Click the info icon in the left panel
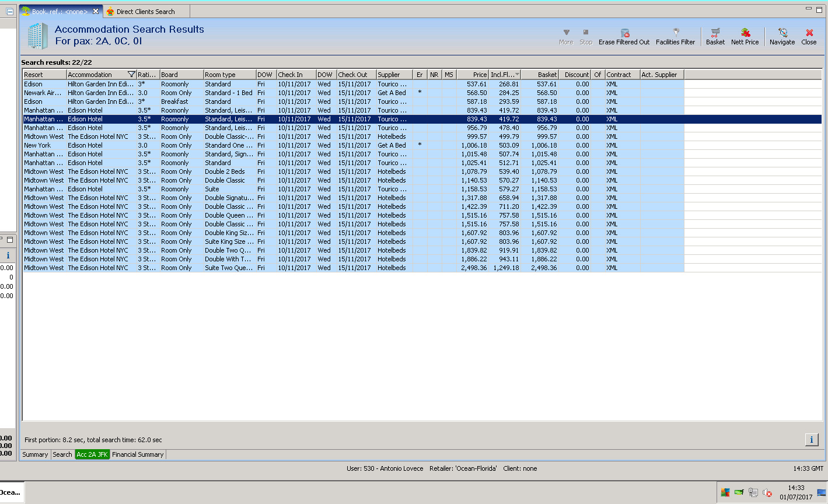The height and width of the screenshot is (504, 828). [8, 256]
